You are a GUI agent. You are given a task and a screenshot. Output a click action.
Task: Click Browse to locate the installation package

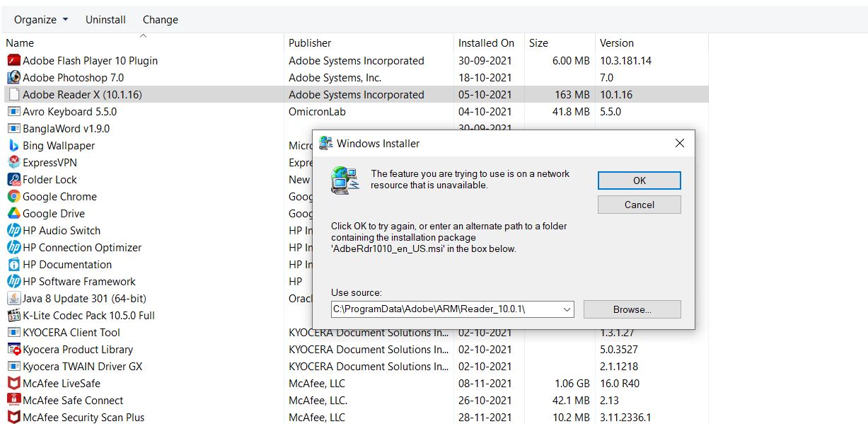coord(632,309)
